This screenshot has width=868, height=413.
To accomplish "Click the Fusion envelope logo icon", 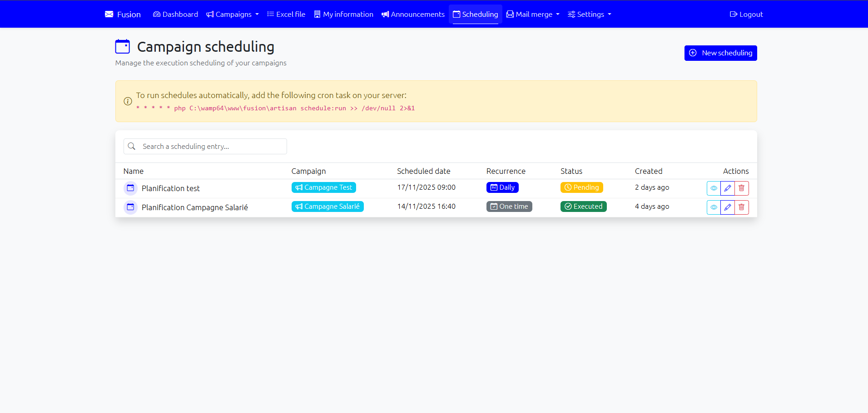I will click(109, 14).
